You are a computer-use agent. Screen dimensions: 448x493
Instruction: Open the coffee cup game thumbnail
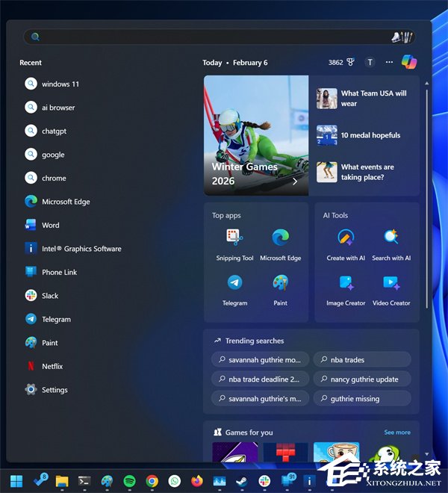pos(337,452)
